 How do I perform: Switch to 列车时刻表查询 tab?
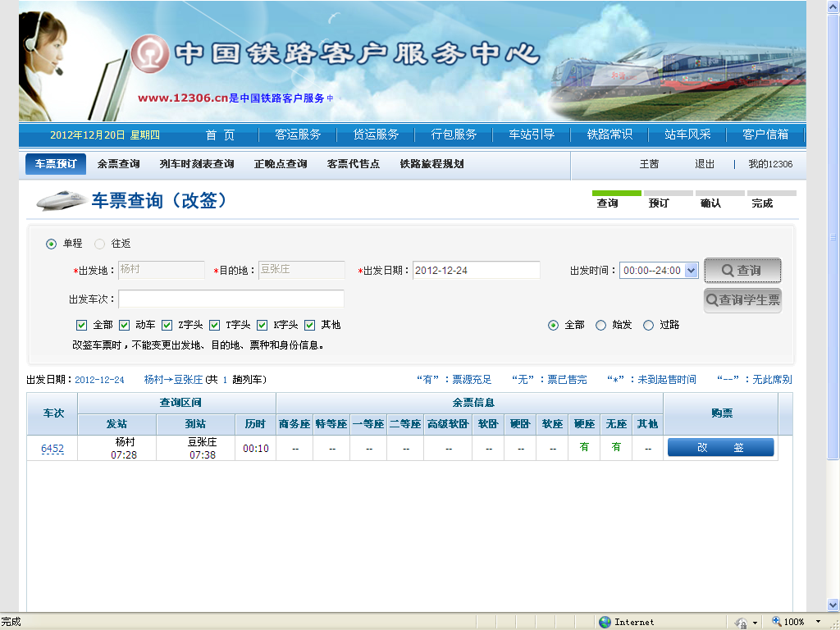pyautogui.click(x=197, y=164)
